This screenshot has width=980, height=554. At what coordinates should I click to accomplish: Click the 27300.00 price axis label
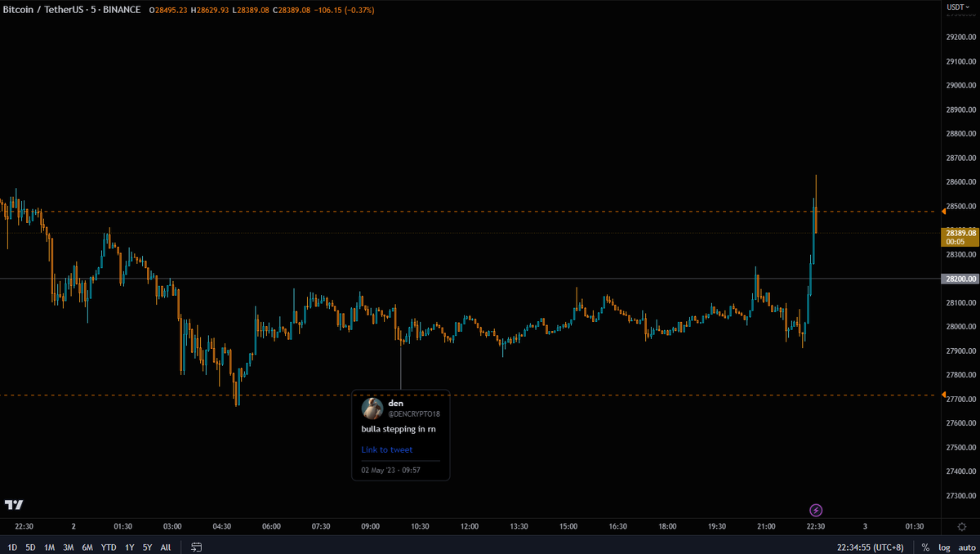960,496
